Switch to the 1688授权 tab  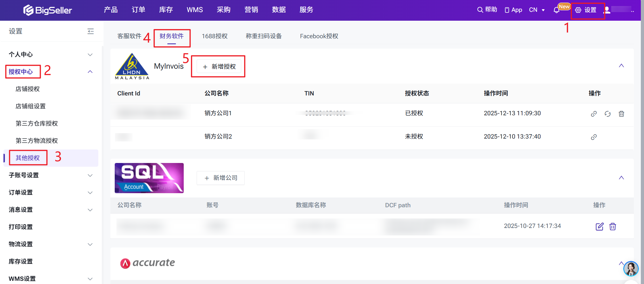[214, 36]
